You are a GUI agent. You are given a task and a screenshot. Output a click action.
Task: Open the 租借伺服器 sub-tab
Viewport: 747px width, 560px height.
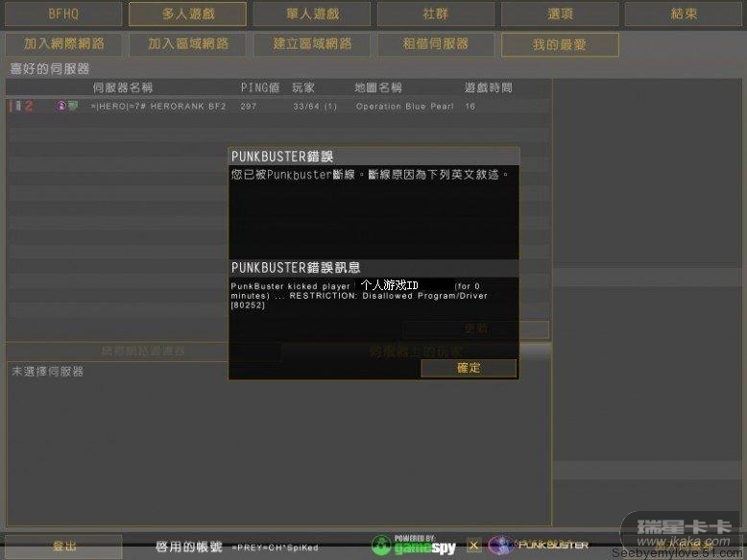(436, 44)
